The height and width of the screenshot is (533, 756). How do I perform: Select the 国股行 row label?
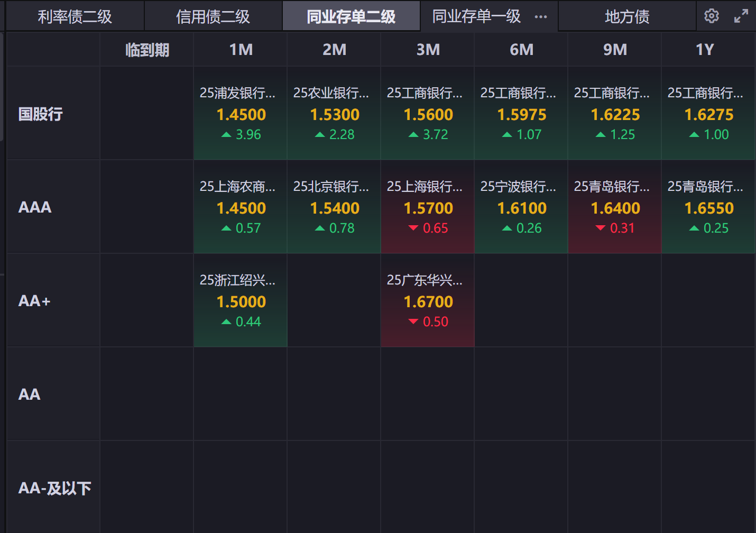pos(41,114)
